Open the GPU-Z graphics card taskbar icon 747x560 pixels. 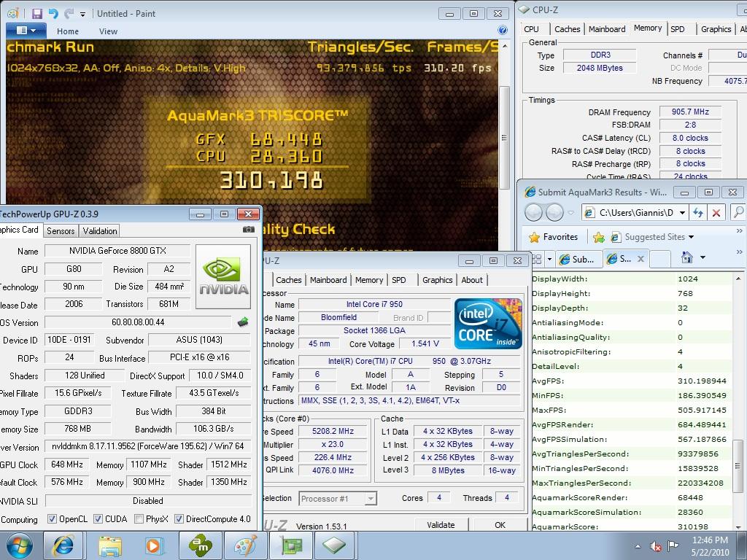pos(290,545)
